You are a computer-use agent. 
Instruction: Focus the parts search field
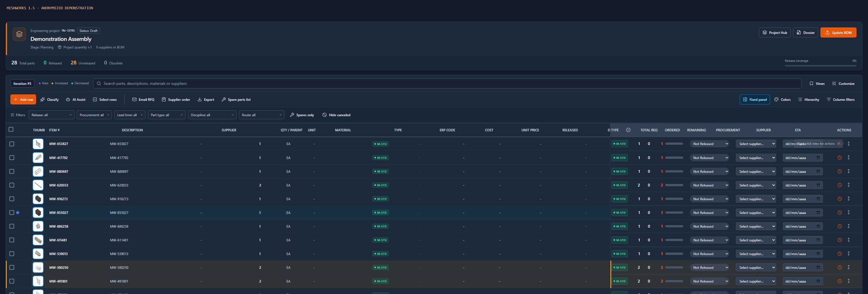point(447,83)
